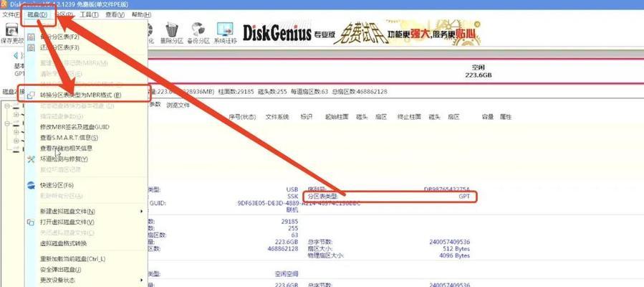
Task: Click the 属性 column header
Action: click(x=506, y=117)
